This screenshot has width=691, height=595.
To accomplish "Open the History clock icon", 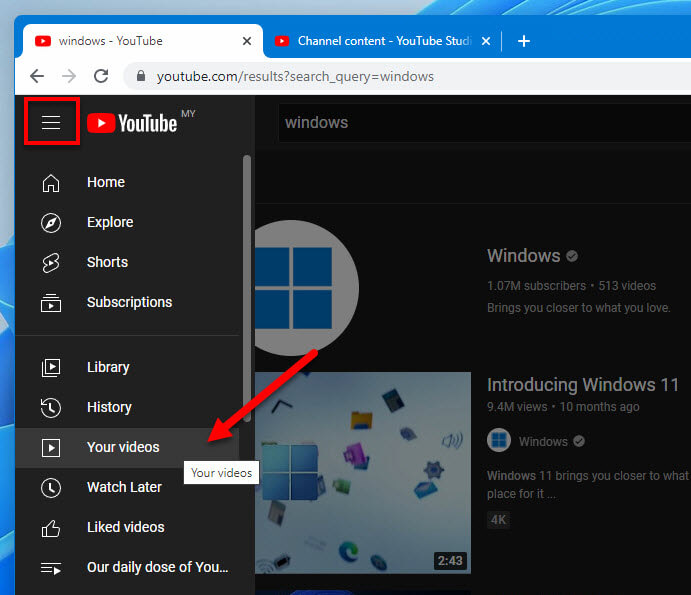I will (x=51, y=408).
